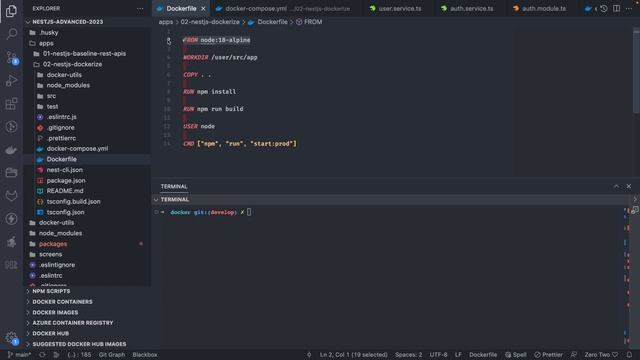The height and width of the screenshot is (360, 640).
Task: Select the TERMINAL panel tab
Action: [174, 187]
